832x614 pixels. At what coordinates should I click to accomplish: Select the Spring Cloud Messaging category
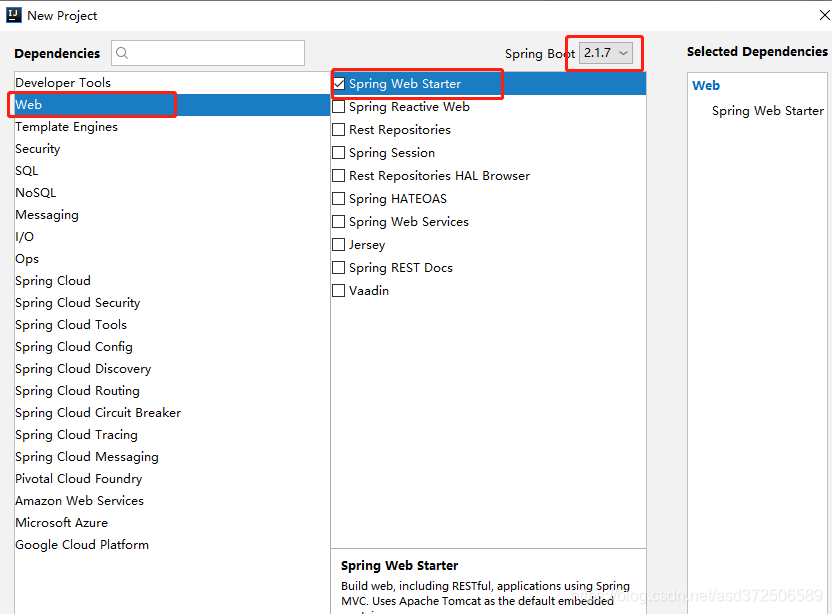click(x=172, y=457)
